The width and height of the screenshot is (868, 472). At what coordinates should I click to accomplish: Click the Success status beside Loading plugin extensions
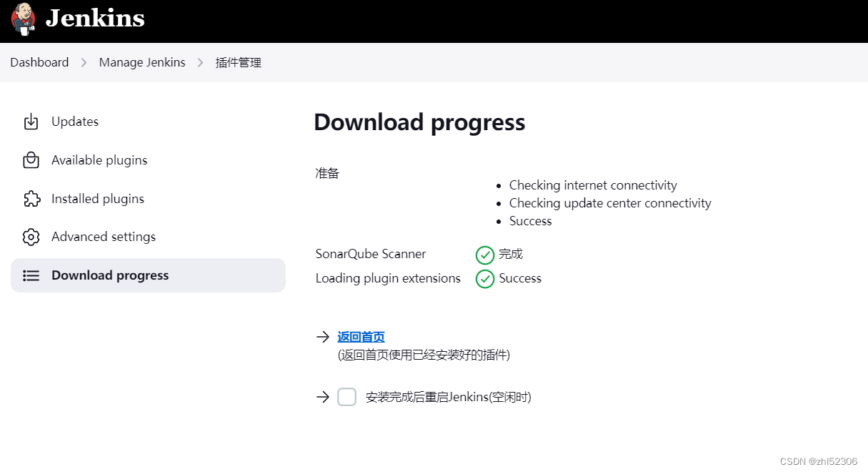pyautogui.click(x=520, y=278)
